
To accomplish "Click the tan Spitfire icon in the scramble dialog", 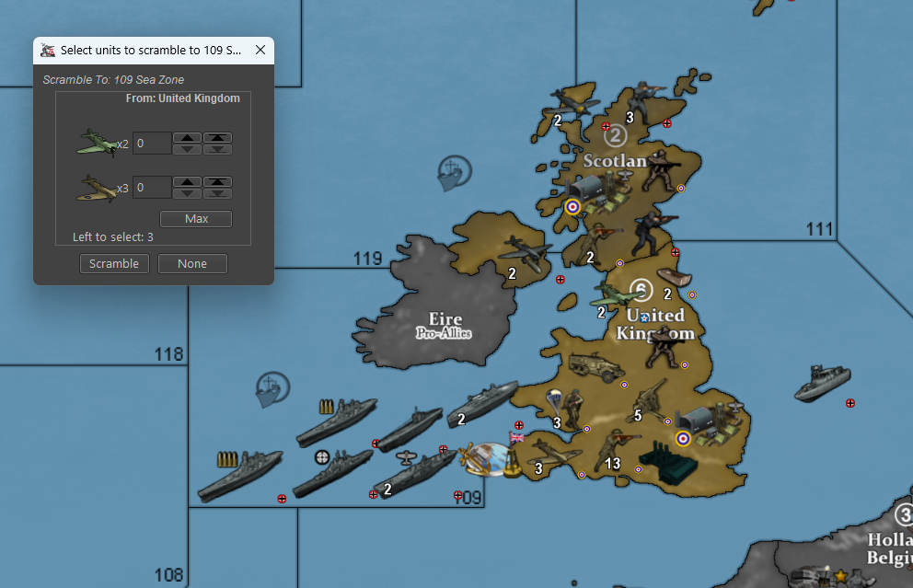I will 98,187.
